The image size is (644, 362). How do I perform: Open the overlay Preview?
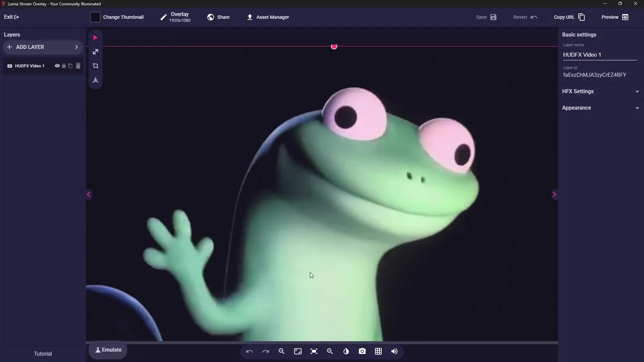click(615, 17)
